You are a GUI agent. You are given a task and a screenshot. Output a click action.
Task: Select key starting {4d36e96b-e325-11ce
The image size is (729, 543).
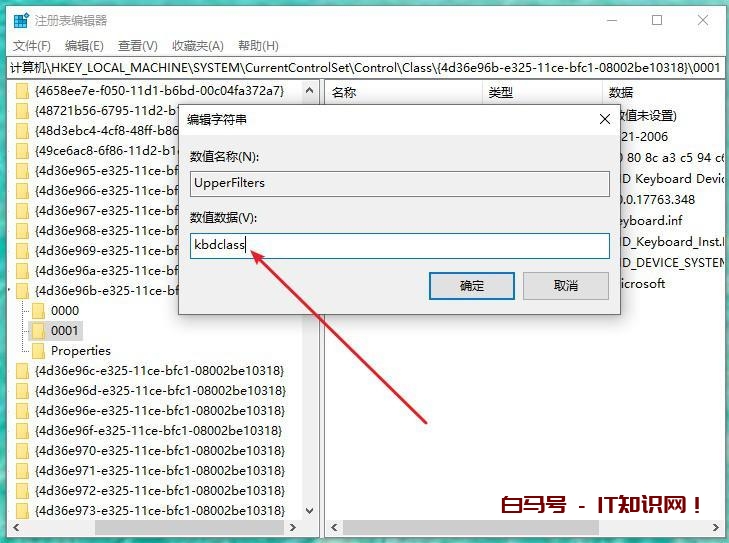tap(106, 291)
